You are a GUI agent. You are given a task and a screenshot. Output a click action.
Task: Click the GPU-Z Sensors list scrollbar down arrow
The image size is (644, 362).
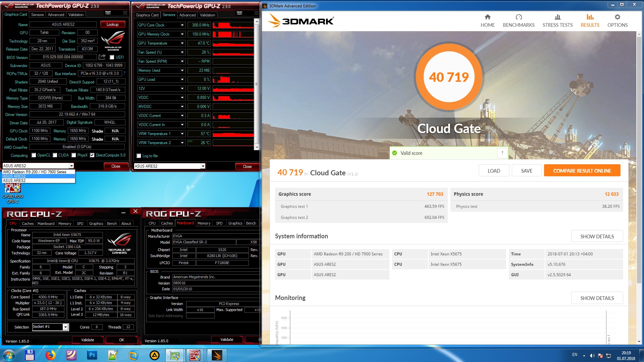257,147
